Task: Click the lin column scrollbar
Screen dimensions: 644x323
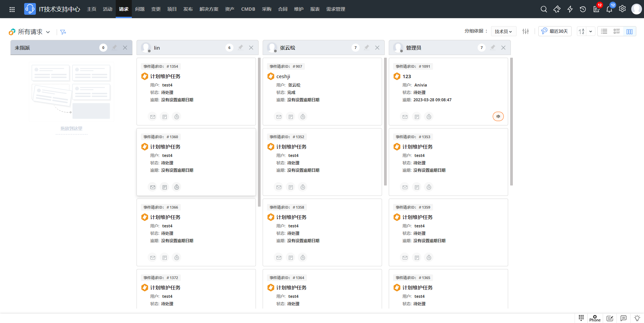Action: point(259,132)
